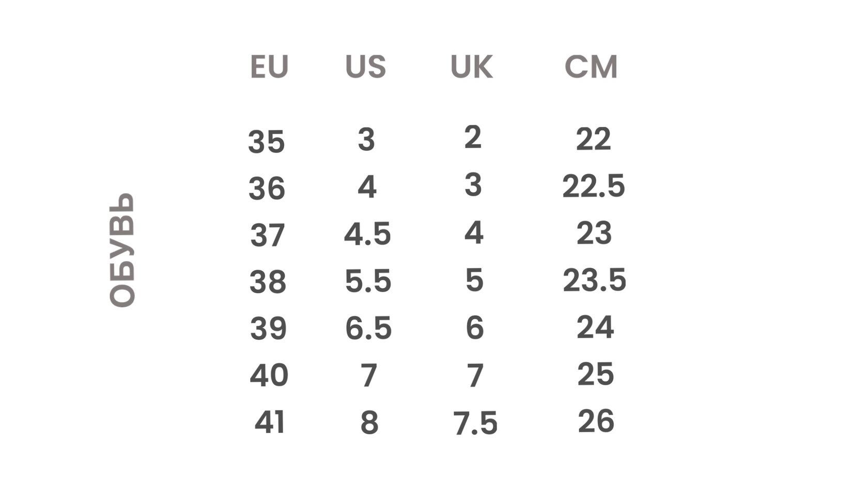This screenshot has height=488, width=868.
Task: Select EU size 38
Action: (268, 282)
